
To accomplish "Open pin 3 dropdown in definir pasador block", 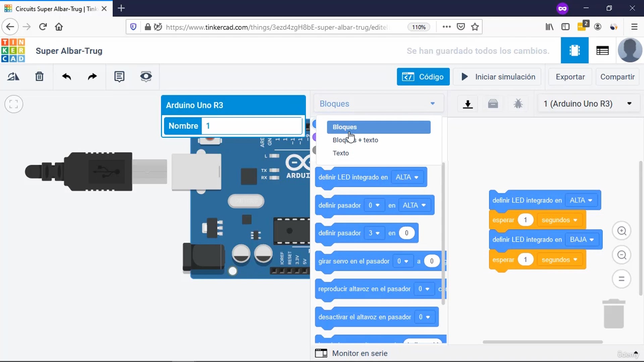I will (x=374, y=233).
